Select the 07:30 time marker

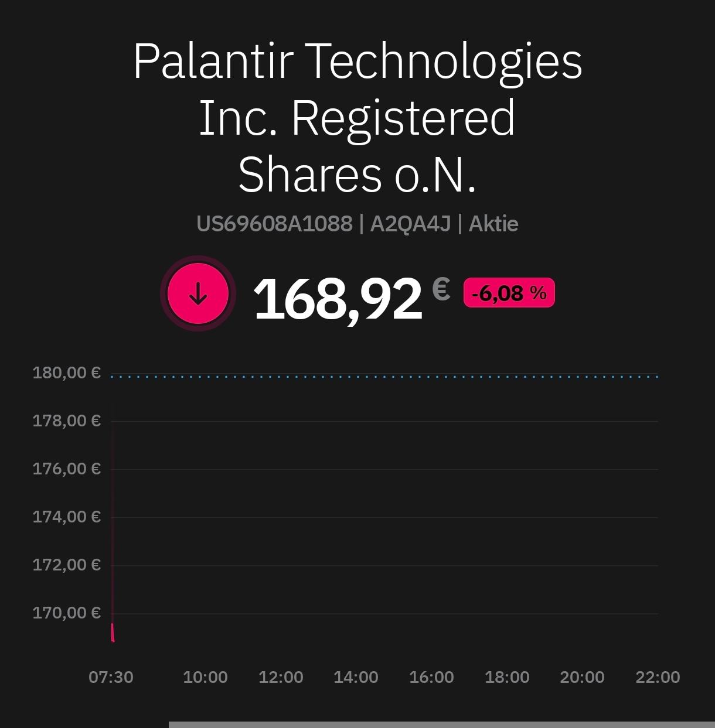tap(111, 678)
